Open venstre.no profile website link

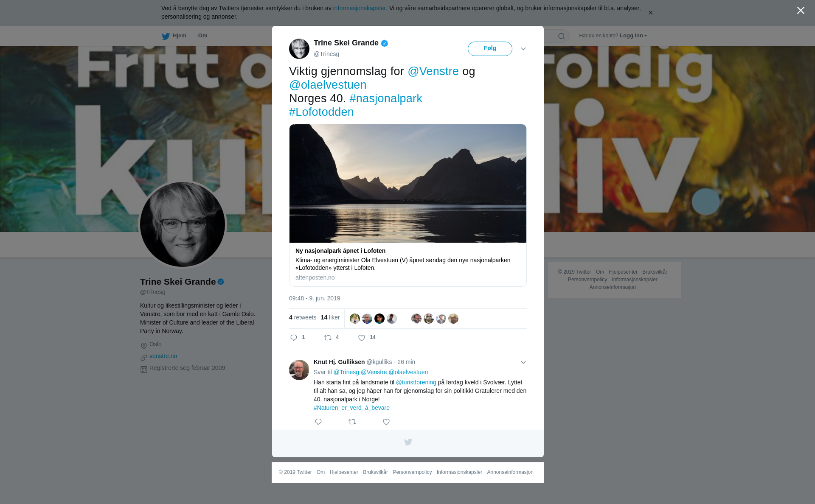163,356
